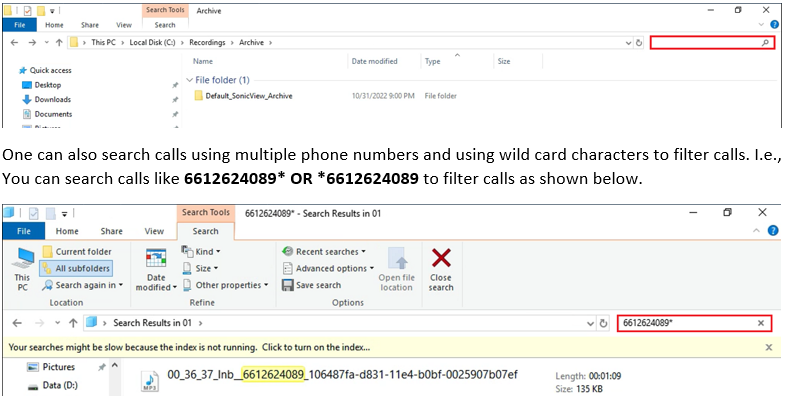
Task: Toggle All subfolders search scope
Action: click(76, 269)
